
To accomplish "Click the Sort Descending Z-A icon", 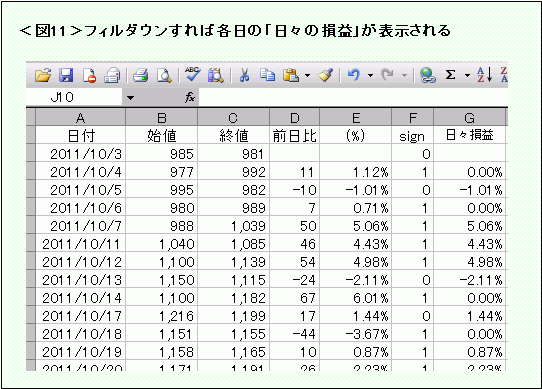I will coord(504,75).
